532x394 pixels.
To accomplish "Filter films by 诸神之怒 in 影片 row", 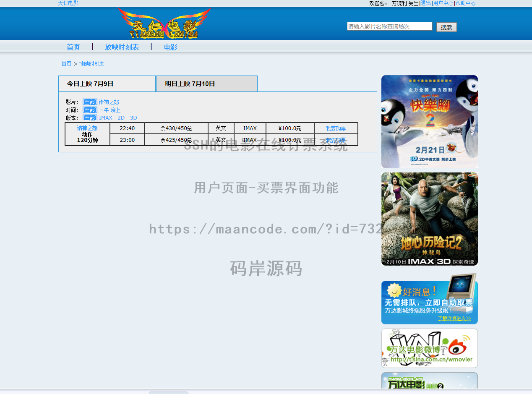I will pyautogui.click(x=109, y=102).
